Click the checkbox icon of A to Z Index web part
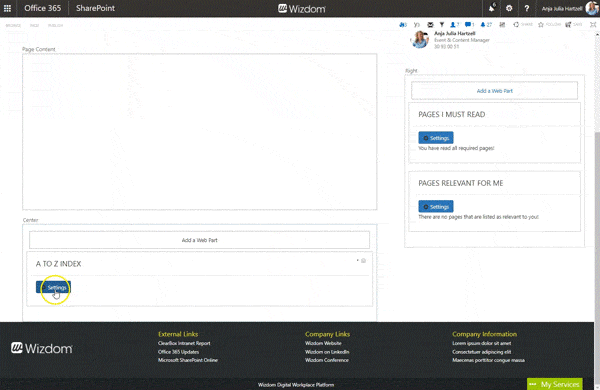Viewport: 600px width, 390px height. coord(364,261)
